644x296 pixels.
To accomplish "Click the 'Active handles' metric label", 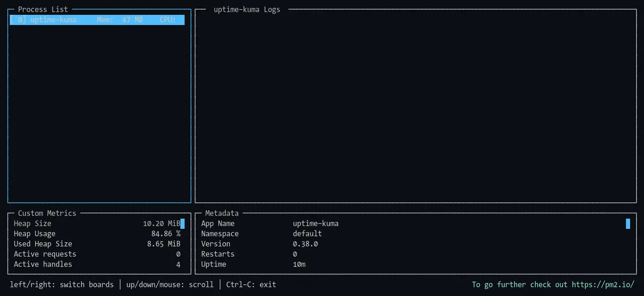I will (43, 265).
